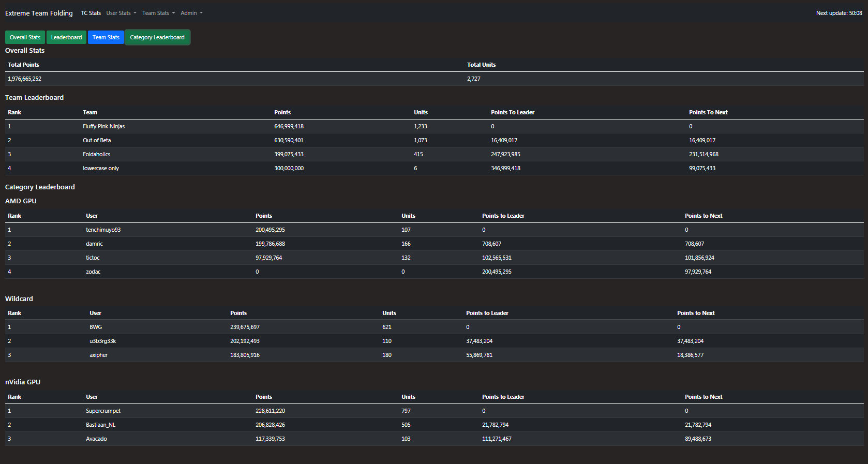Select the lowercase only team name
Screen dimensions: 868x464
pyautogui.click(x=101, y=168)
